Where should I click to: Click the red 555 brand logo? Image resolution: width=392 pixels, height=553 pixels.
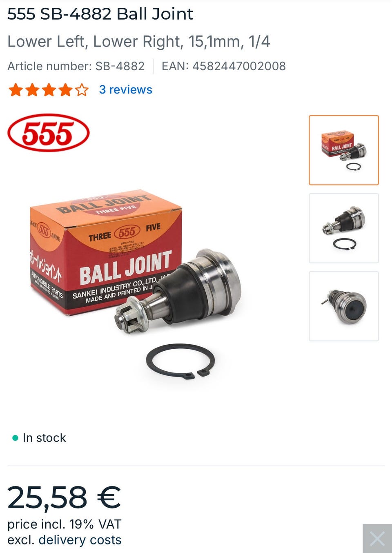[x=48, y=133]
